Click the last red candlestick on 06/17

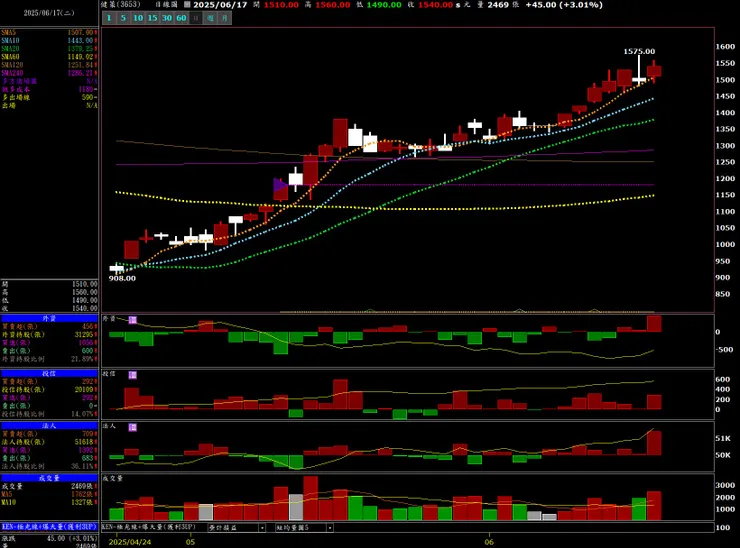pos(654,71)
